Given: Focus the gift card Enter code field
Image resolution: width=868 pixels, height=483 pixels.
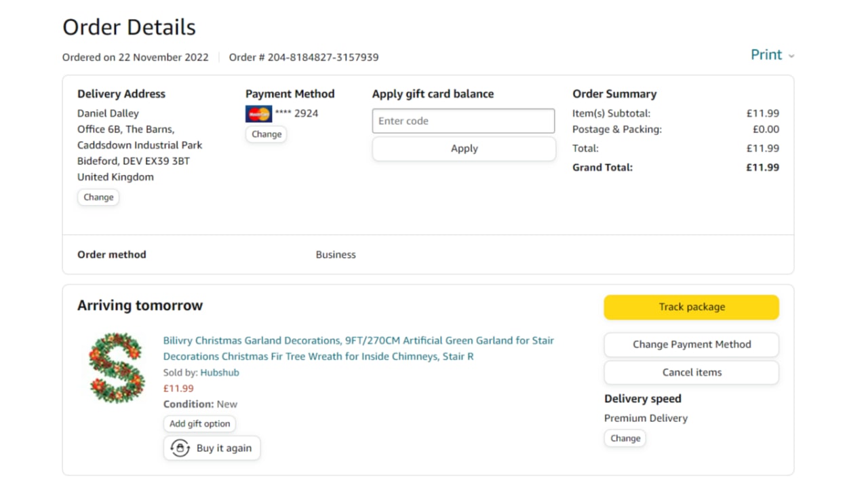Looking at the screenshot, I should (x=463, y=121).
